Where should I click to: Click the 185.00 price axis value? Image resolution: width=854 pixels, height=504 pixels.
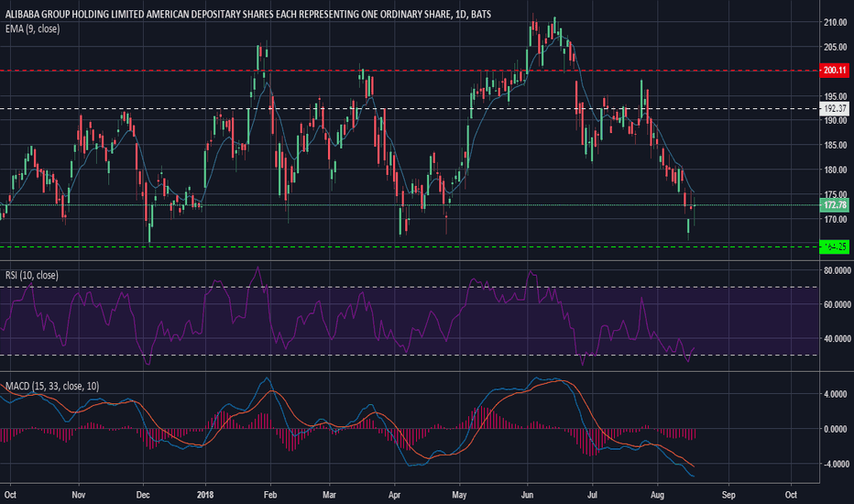click(835, 145)
